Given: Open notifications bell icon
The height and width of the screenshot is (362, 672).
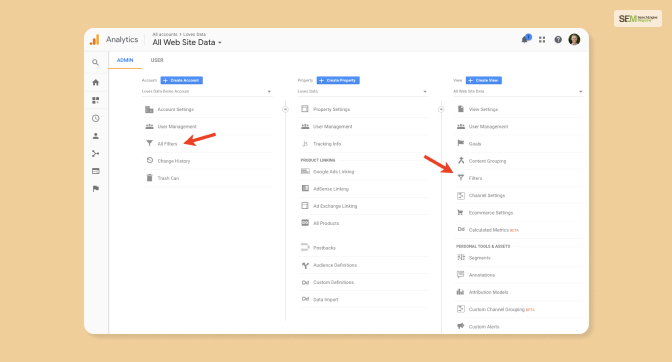Looking at the screenshot, I should click(525, 39).
